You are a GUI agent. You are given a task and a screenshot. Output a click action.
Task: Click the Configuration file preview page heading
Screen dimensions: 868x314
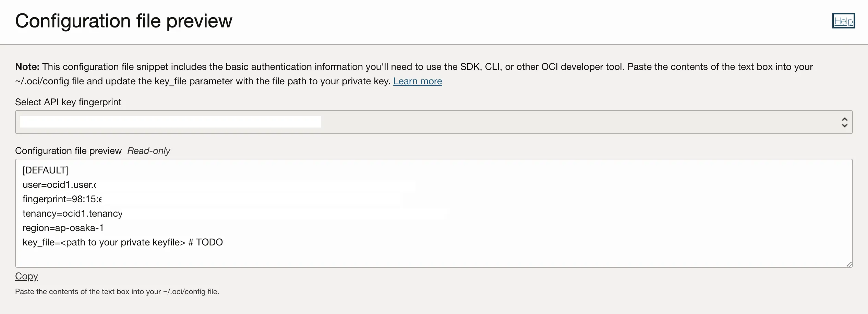coord(123,21)
